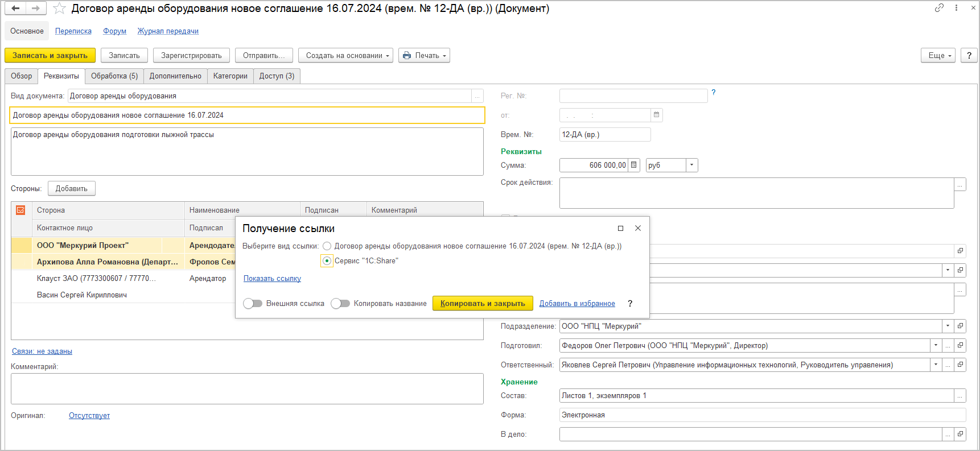Click the Показать ссылку link
Screen dimensions: 980x451
(272, 279)
